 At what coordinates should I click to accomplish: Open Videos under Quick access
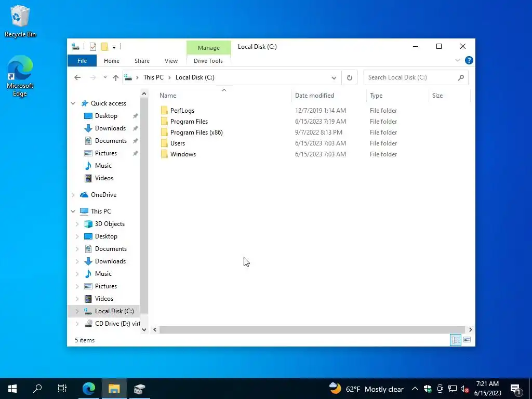click(104, 178)
